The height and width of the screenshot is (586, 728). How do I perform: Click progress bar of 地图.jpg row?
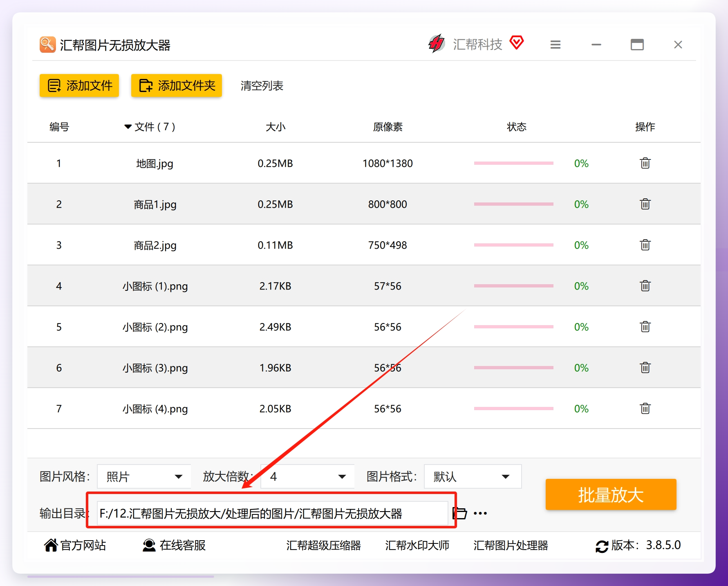point(513,163)
